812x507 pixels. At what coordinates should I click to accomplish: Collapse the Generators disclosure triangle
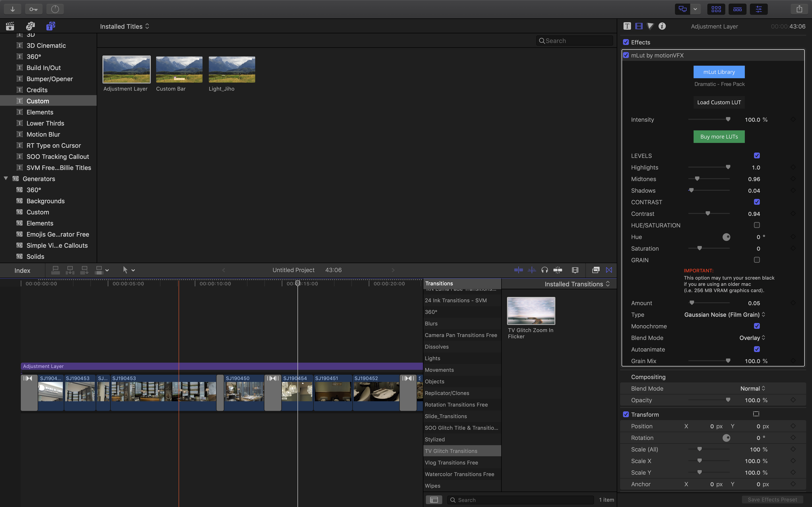(x=6, y=178)
